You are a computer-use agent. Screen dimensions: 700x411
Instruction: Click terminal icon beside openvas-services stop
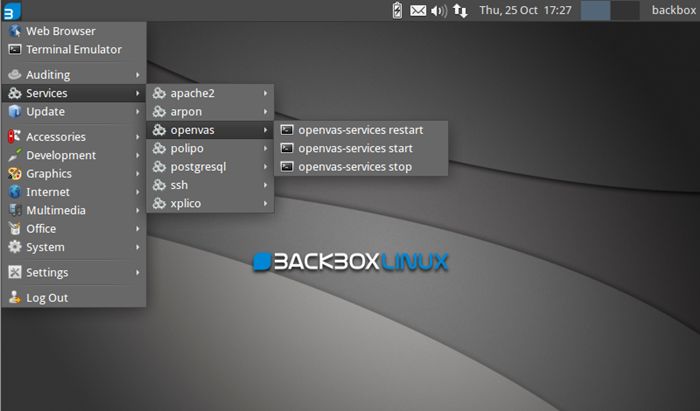point(287,166)
